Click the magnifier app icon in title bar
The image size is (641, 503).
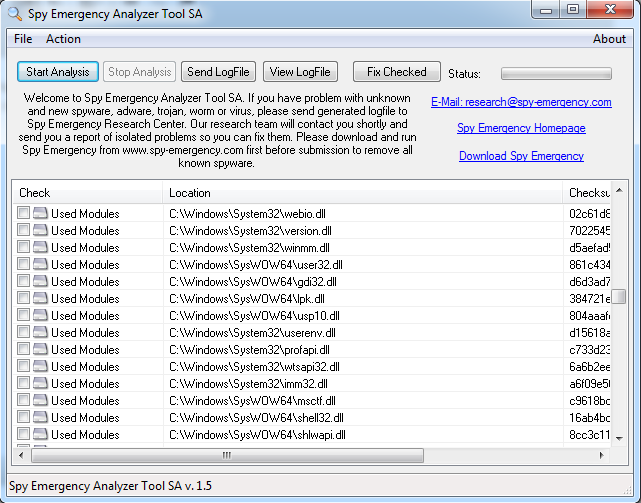click(12, 11)
